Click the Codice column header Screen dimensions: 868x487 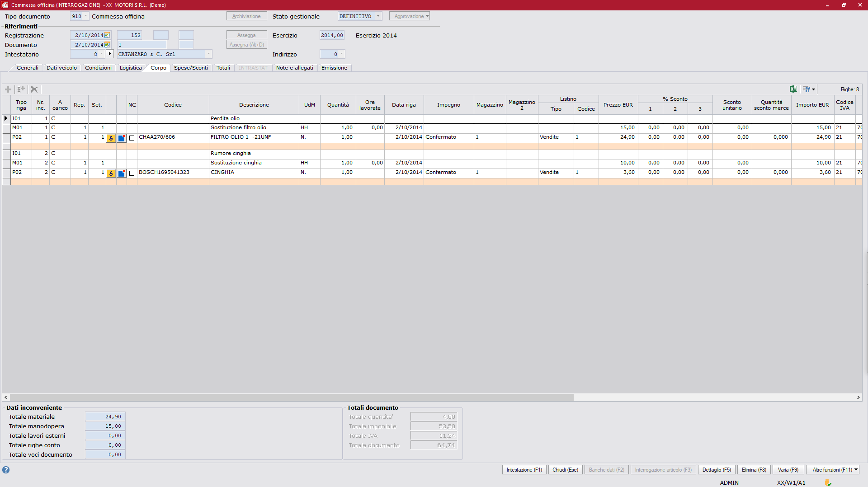173,105
